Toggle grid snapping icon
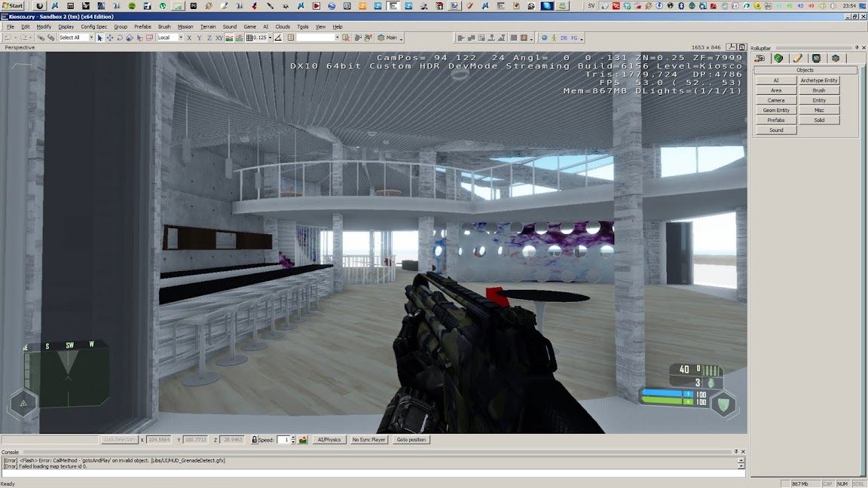The image size is (868, 488). click(x=249, y=38)
